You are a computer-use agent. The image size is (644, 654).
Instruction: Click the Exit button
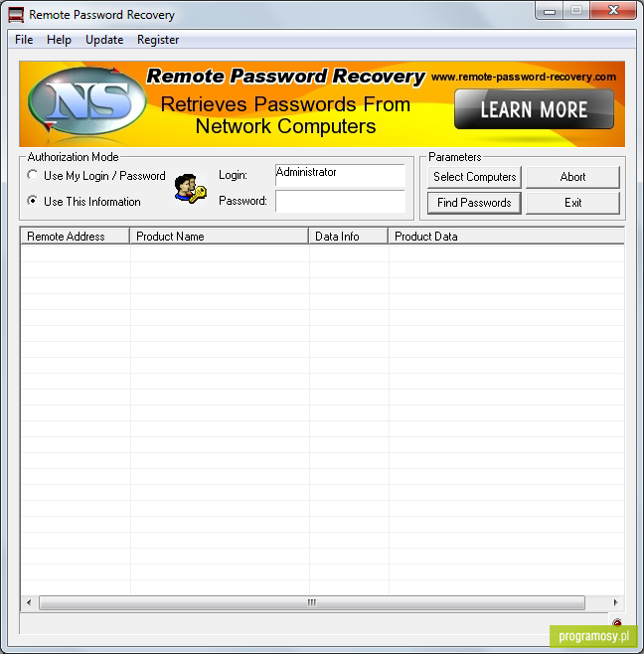(572, 203)
